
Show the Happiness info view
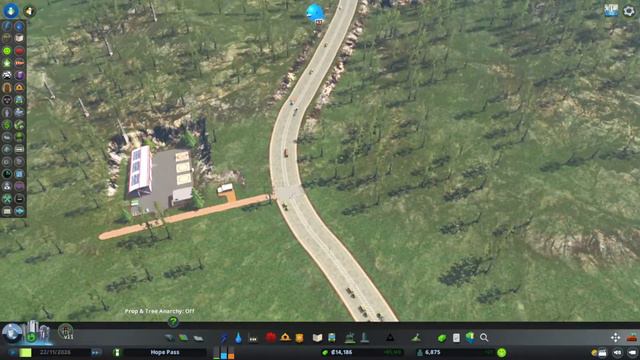pyautogui.click(x=7, y=51)
